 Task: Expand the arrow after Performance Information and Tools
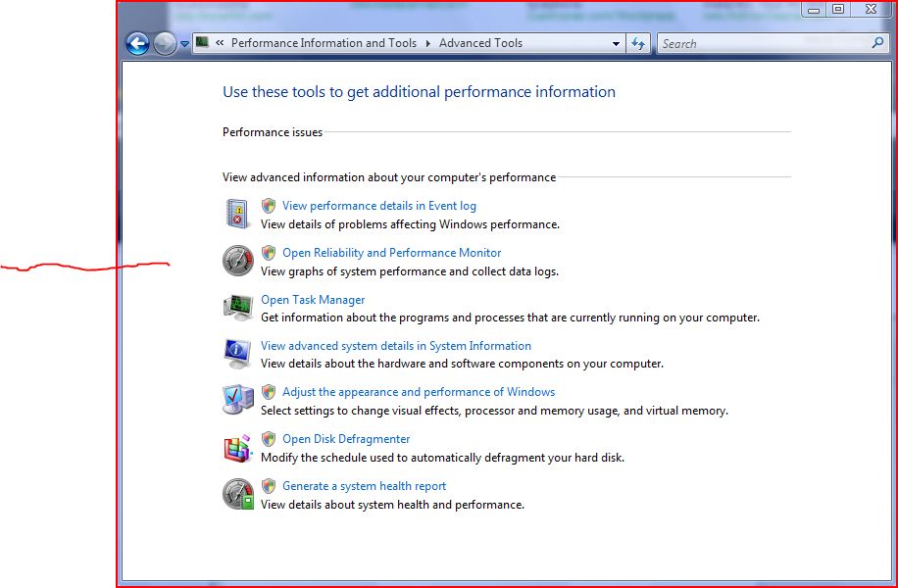pos(427,43)
